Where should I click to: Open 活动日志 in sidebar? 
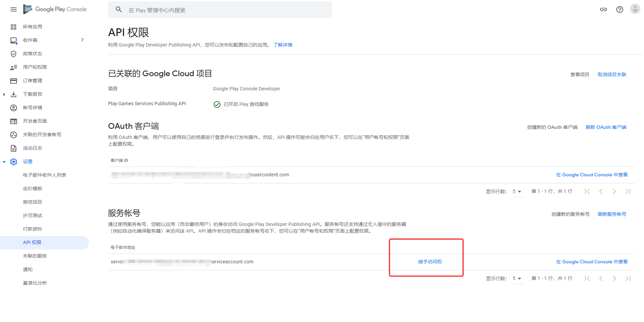click(32, 148)
